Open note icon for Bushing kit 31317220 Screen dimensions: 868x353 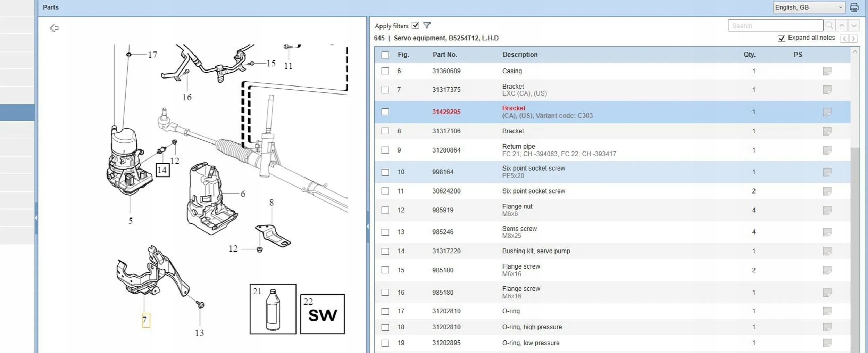click(x=827, y=251)
